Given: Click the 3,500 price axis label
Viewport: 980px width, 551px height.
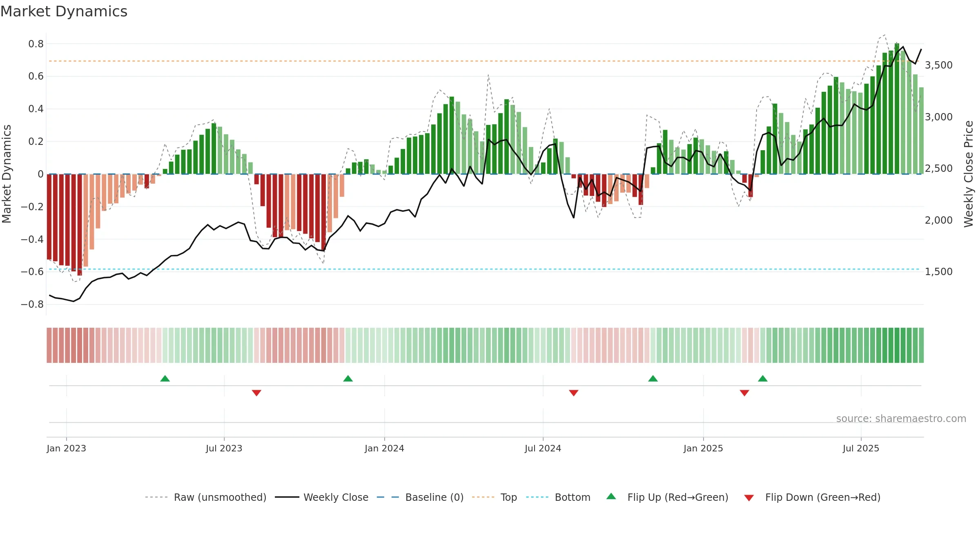Looking at the screenshot, I should (939, 65).
